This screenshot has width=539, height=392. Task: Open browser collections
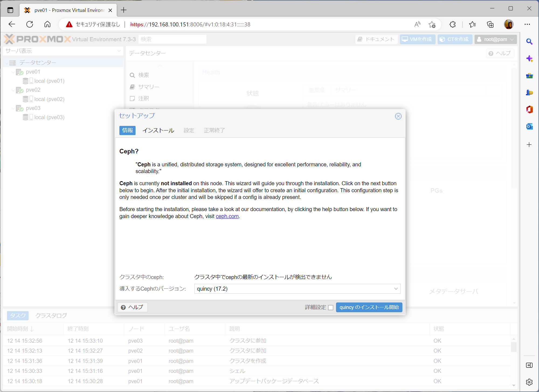click(x=490, y=25)
